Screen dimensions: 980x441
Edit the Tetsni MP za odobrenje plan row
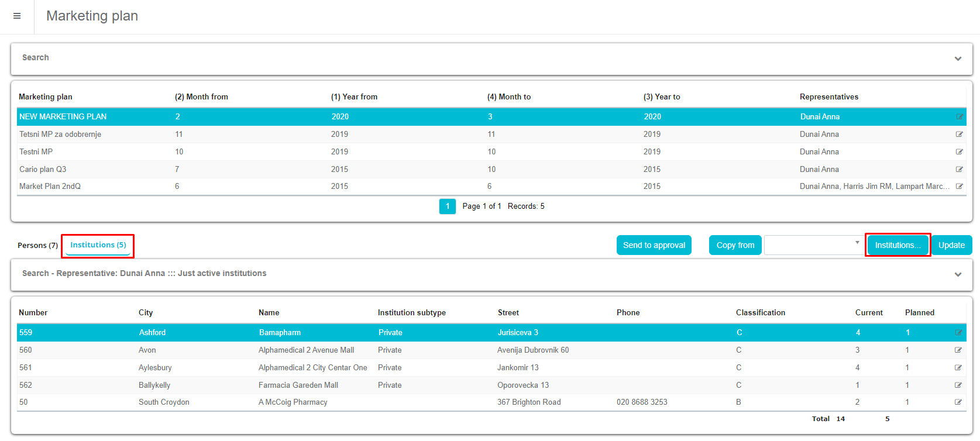[x=959, y=135]
